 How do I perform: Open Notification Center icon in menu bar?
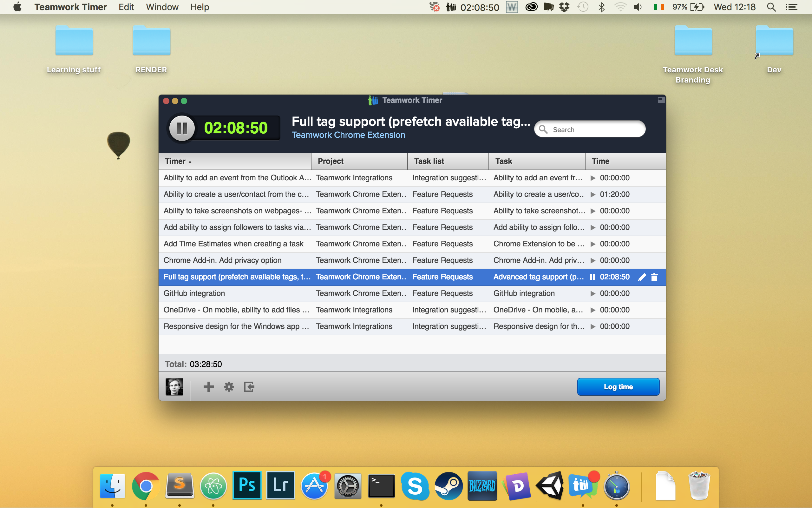coord(791,7)
